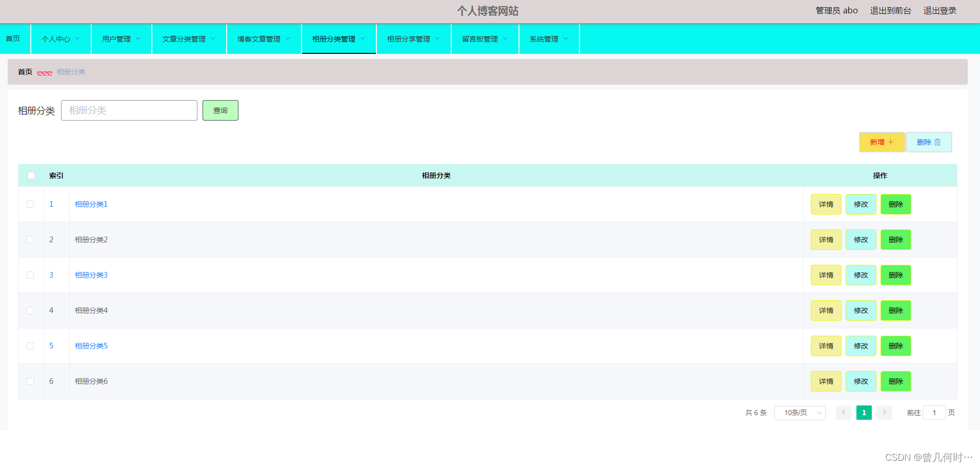Image resolution: width=980 pixels, height=467 pixels.
Task: Click 退出登录 link
Action: [940, 11]
